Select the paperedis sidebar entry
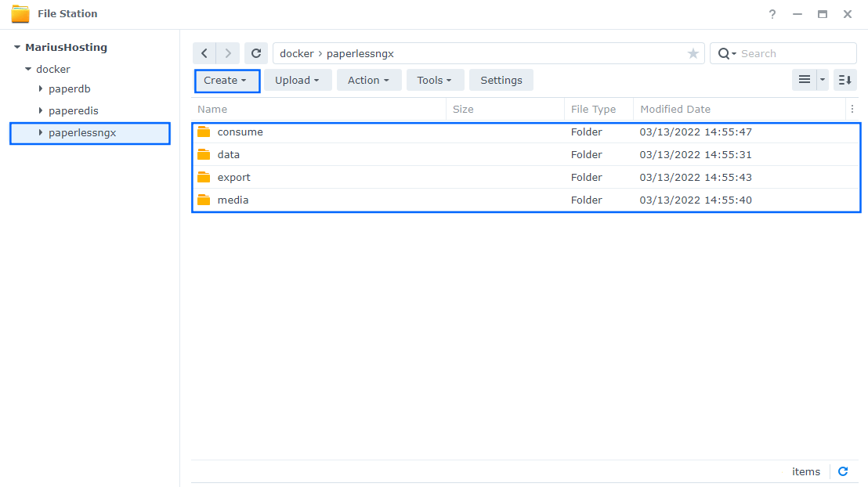Screen dimensions: 868x487 tap(74, 110)
